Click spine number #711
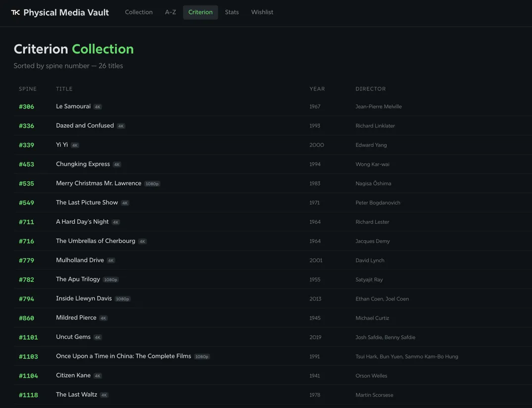Viewport: 532px width, 408px height. (x=26, y=222)
